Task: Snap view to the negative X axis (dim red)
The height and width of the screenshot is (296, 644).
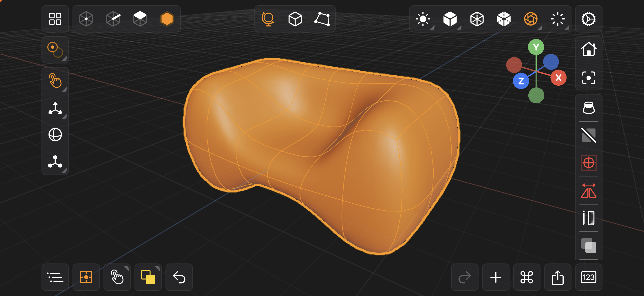Action: 514,65
